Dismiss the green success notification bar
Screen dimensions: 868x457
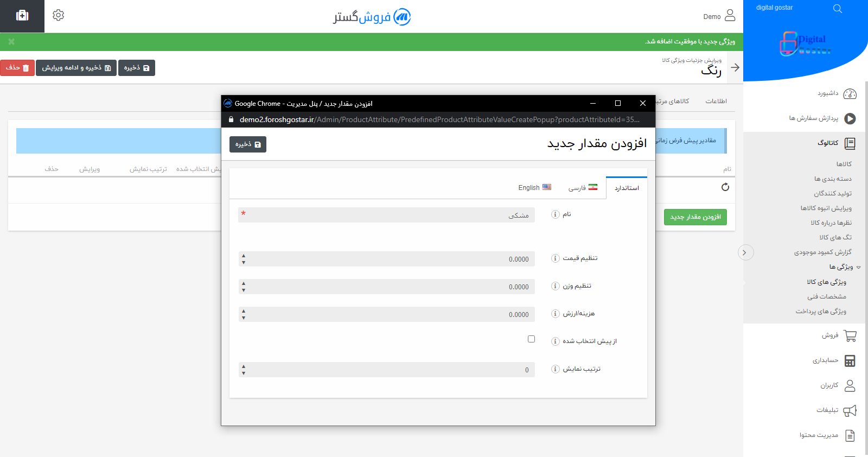point(11,42)
